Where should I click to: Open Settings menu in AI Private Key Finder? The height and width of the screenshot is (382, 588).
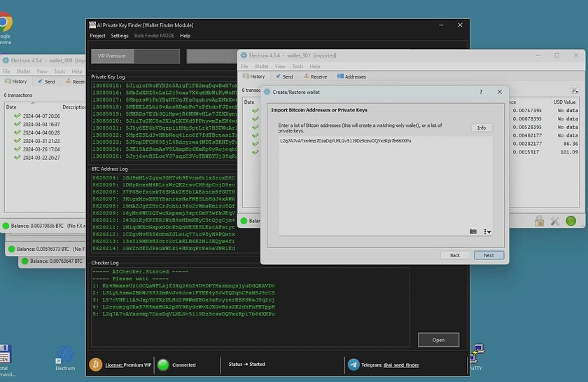[x=120, y=36]
